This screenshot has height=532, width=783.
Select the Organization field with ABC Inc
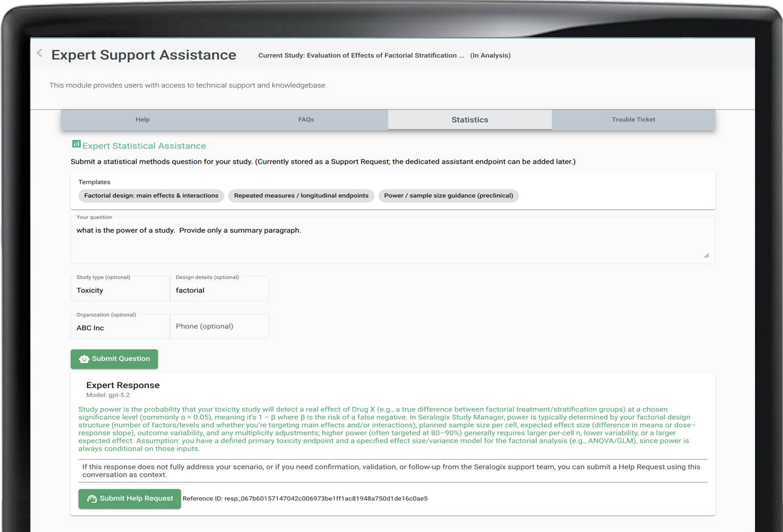[x=120, y=328]
